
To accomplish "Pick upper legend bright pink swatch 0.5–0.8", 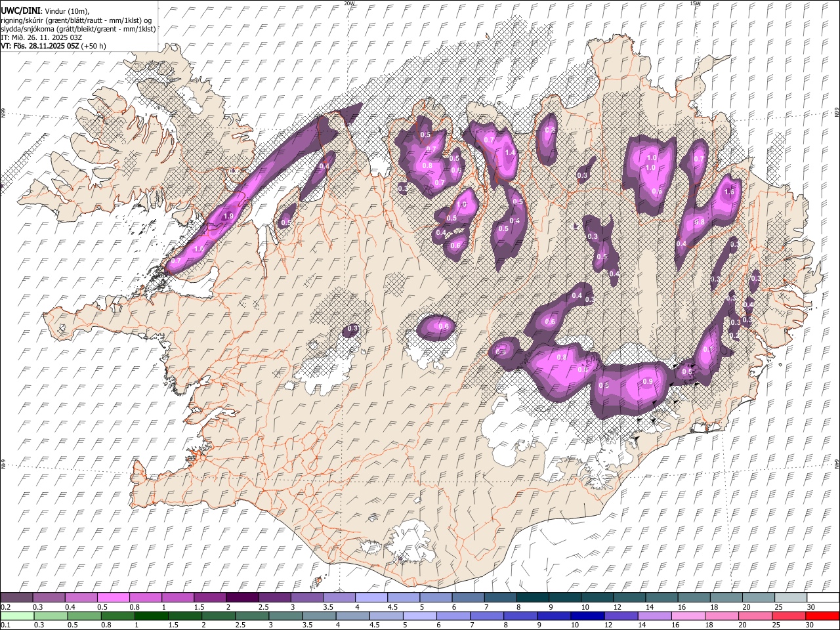I will point(113,598).
